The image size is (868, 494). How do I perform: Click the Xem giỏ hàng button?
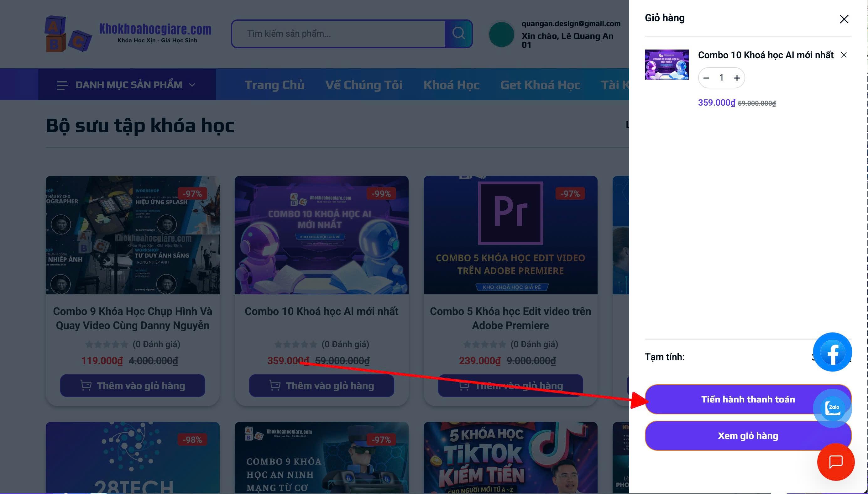(x=748, y=436)
